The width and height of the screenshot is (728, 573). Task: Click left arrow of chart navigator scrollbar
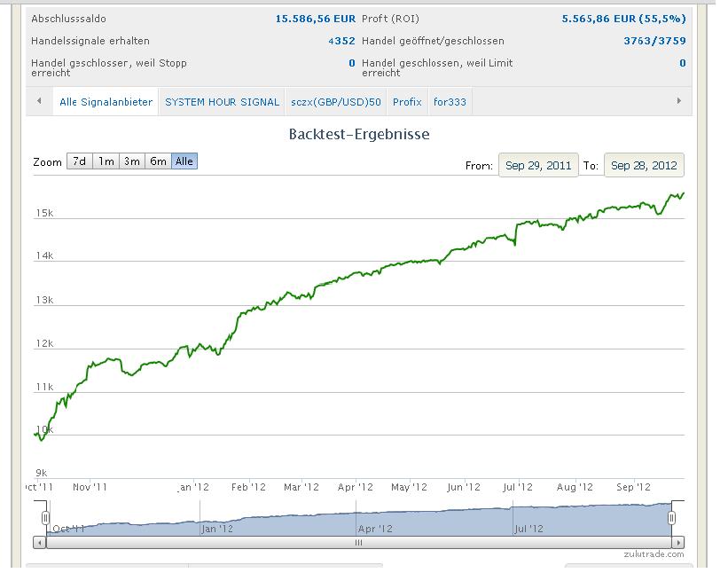(40, 542)
